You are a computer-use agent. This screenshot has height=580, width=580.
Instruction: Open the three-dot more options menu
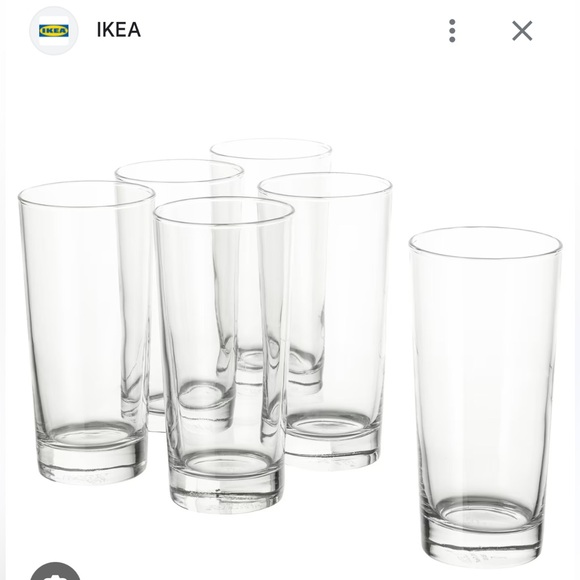[x=452, y=31]
